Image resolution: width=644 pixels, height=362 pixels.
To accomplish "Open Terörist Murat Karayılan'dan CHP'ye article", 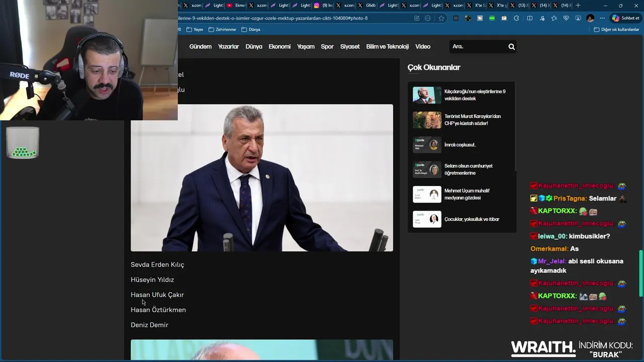I will (x=472, y=120).
